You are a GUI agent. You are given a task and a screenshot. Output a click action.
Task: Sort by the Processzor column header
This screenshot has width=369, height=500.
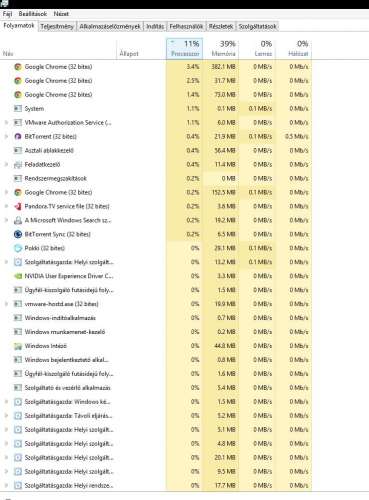184,49
